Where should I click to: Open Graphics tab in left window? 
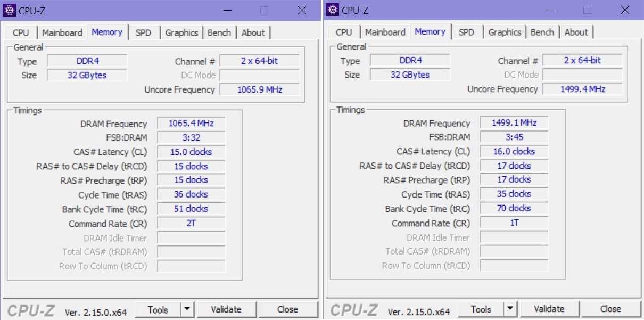coord(181,32)
